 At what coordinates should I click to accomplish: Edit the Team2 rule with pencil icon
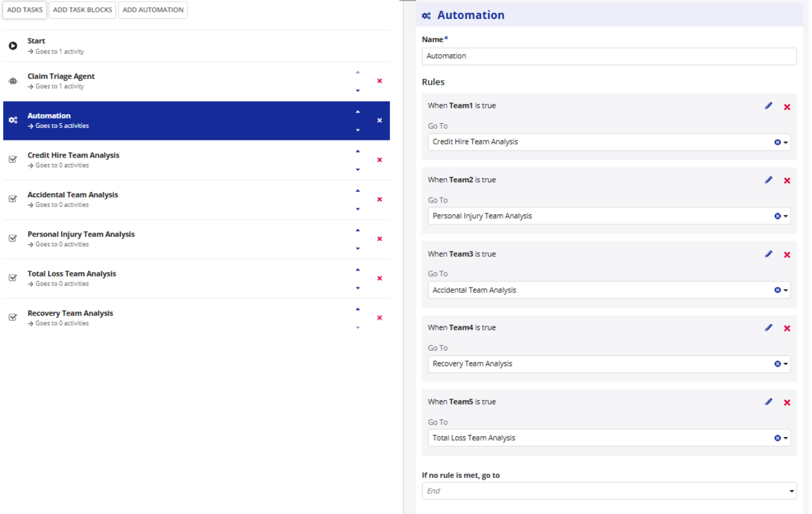769,180
